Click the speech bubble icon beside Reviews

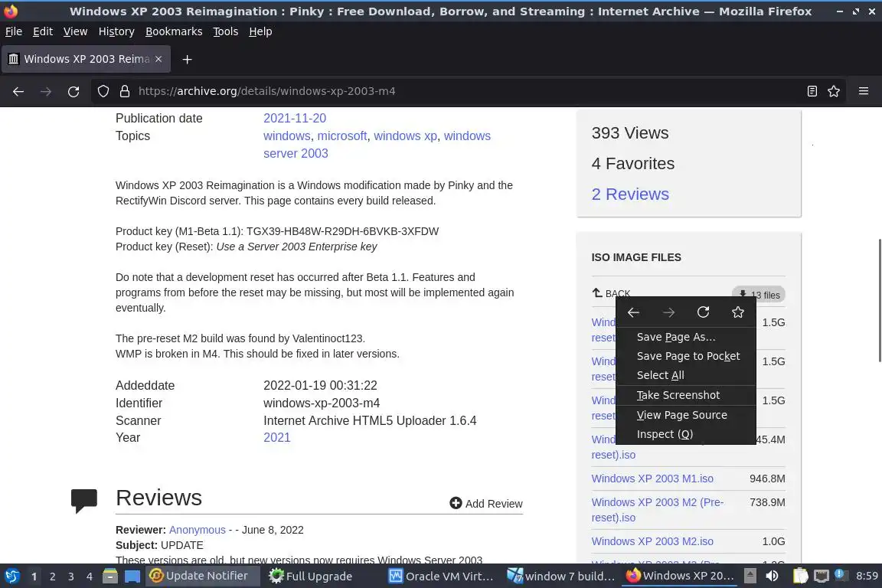(83, 500)
